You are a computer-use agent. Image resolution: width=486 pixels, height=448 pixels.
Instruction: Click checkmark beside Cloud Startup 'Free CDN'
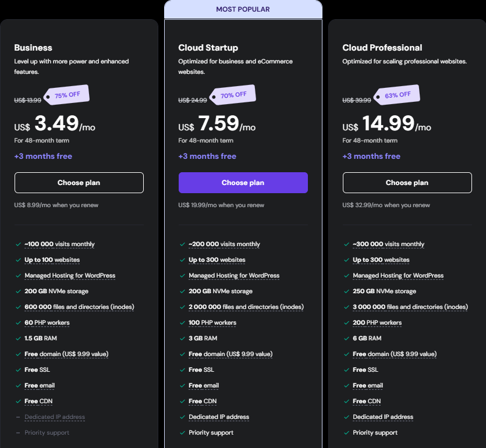pos(182,401)
